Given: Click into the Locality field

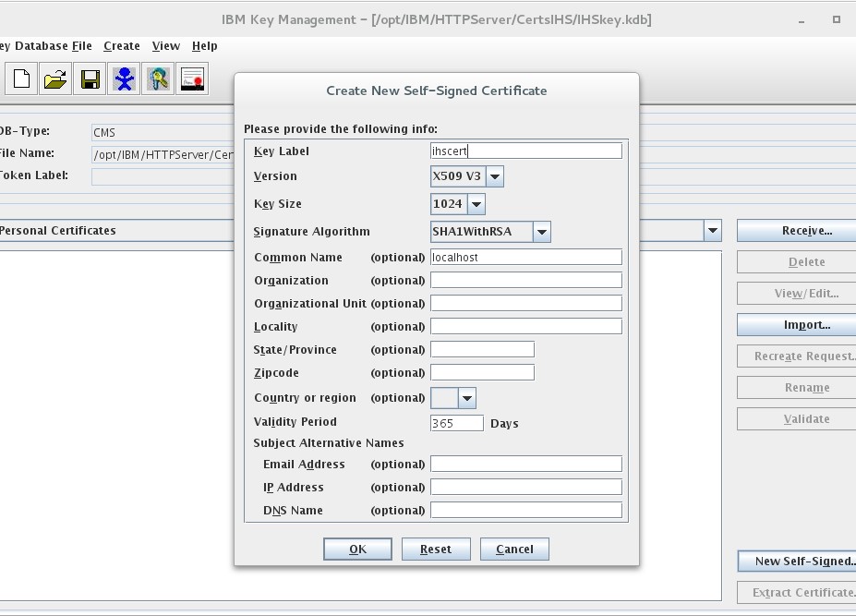Looking at the screenshot, I should click(526, 327).
